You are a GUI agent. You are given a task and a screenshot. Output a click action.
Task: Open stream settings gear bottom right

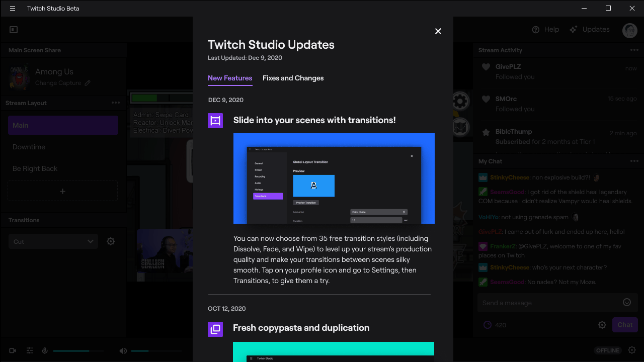tap(632, 350)
